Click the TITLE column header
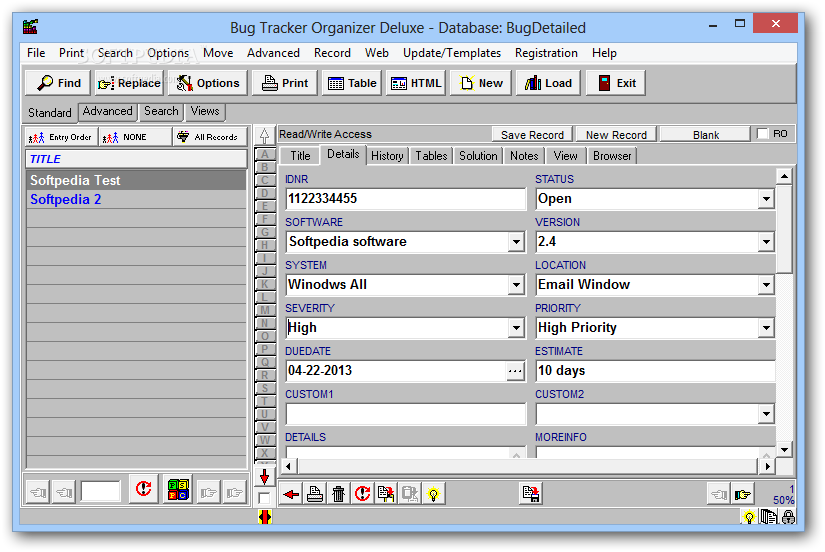Screen dimensions: 825x552 click(x=136, y=159)
